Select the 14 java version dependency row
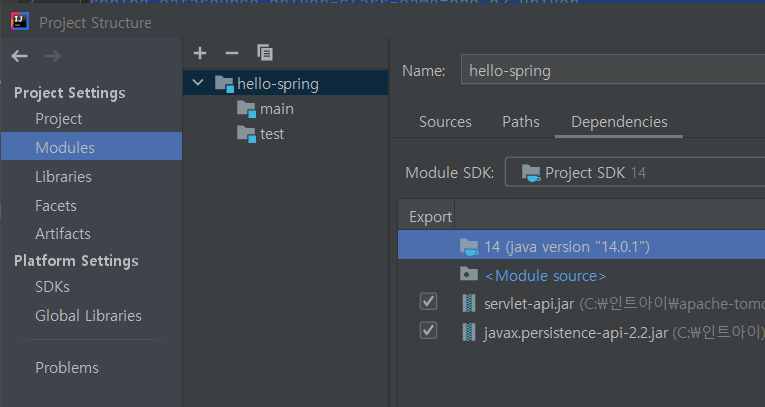765x407 pixels. [x=582, y=245]
